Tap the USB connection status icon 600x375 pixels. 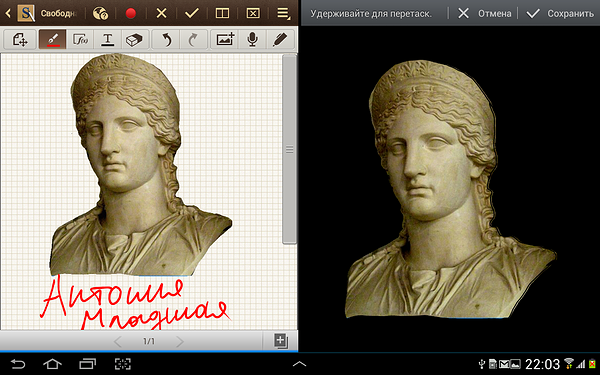pos(482,364)
